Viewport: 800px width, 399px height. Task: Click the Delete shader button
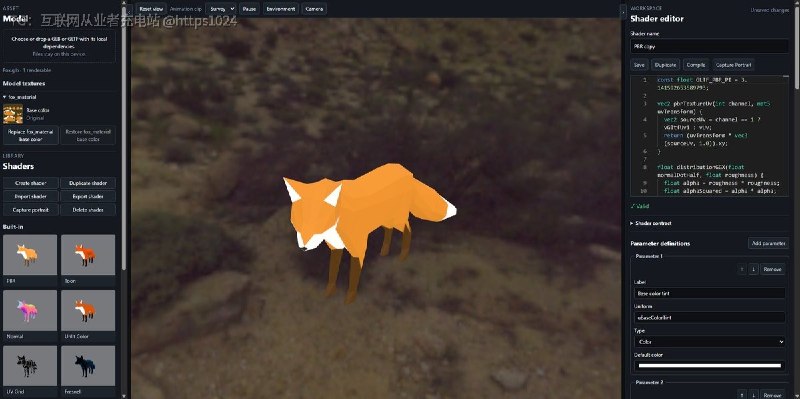tap(88, 210)
